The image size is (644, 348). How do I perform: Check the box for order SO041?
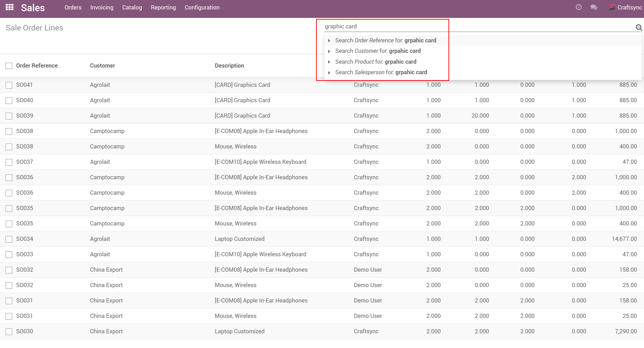[9, 85]
